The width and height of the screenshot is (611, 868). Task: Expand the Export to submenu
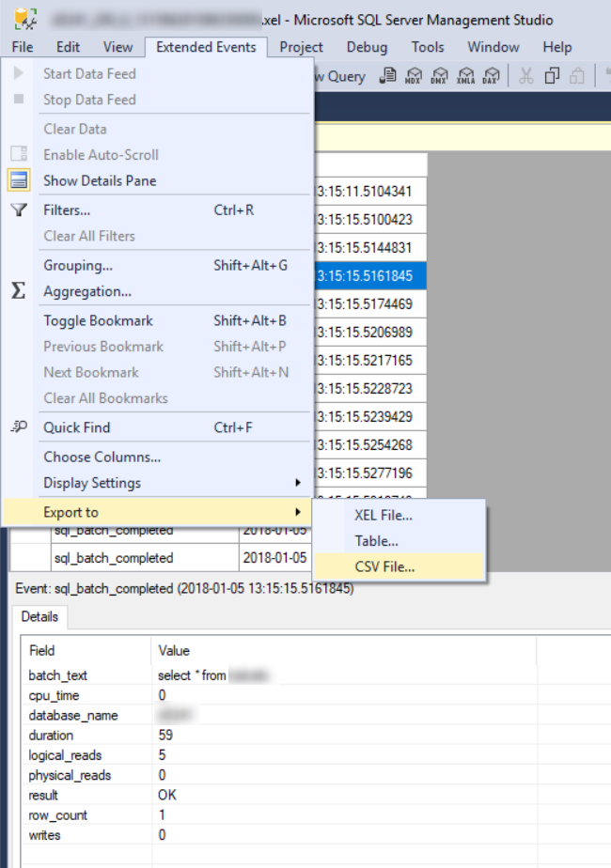[158, 512]
